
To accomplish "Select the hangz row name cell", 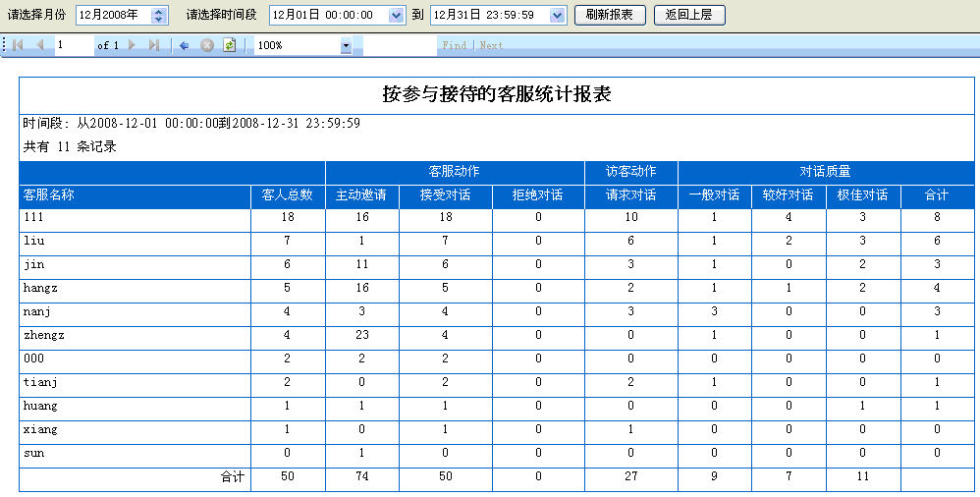I will tap(135, 288).
